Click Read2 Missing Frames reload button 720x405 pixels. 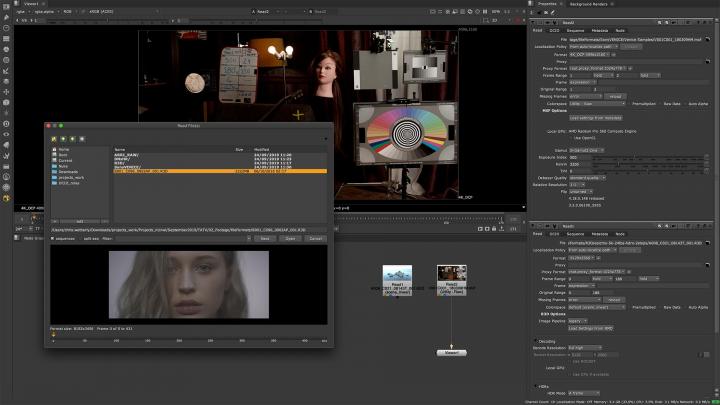pos(615,96)
